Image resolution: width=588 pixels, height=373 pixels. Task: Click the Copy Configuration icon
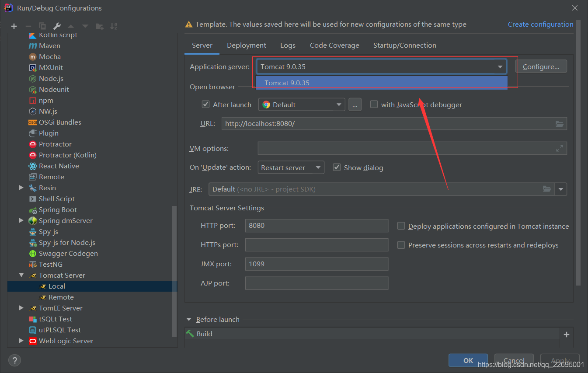pyautogui.click(x=42, y=26)
